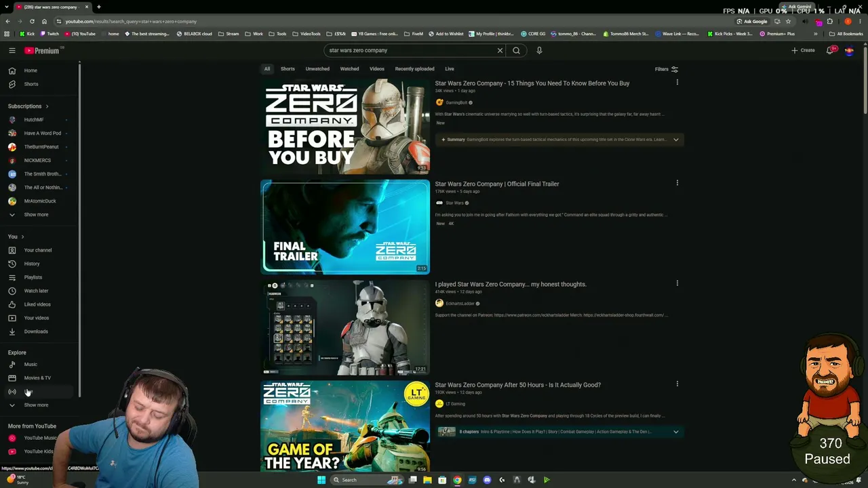Select the Unwatched filter chip
868x488 pixels.
[317, 69]
